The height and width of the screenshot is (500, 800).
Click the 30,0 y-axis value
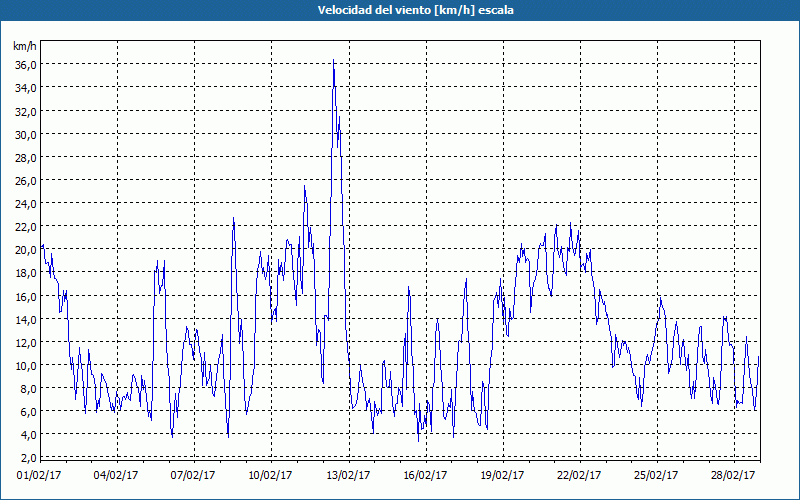click(x=26, y=135)
